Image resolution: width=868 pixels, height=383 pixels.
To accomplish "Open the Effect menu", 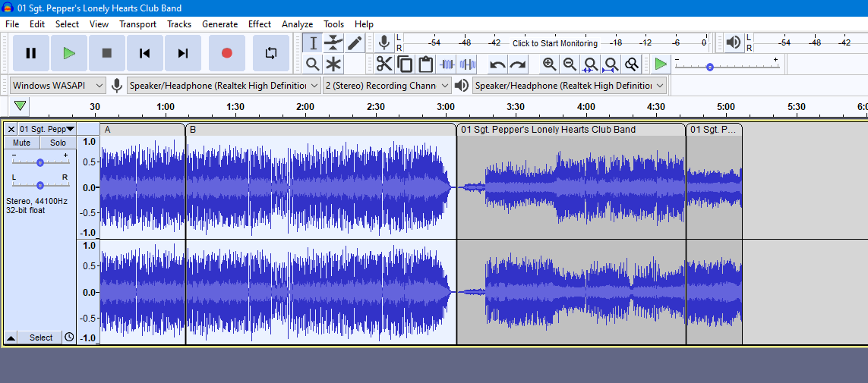I will (260, 24).
